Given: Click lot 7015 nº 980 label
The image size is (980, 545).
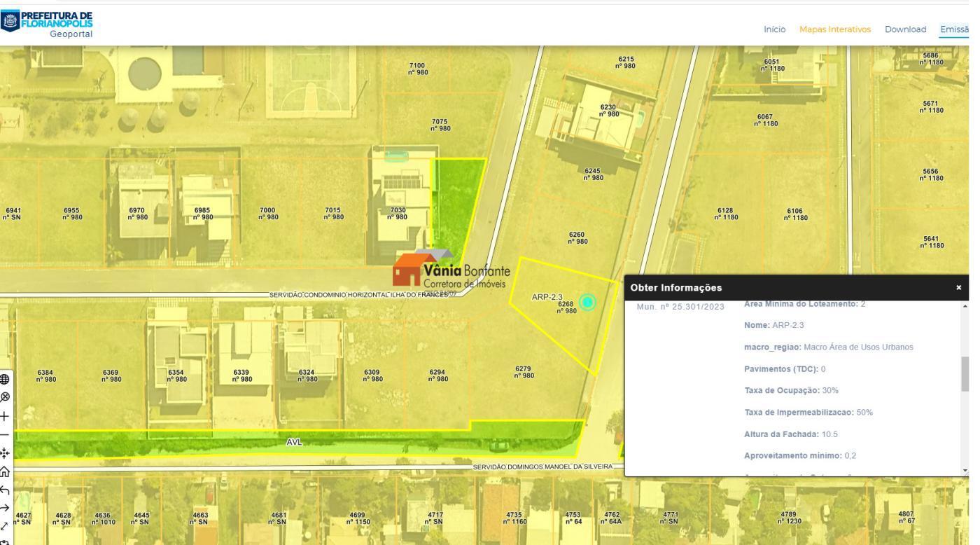Looking at the screenshot, I should (333, 213).
